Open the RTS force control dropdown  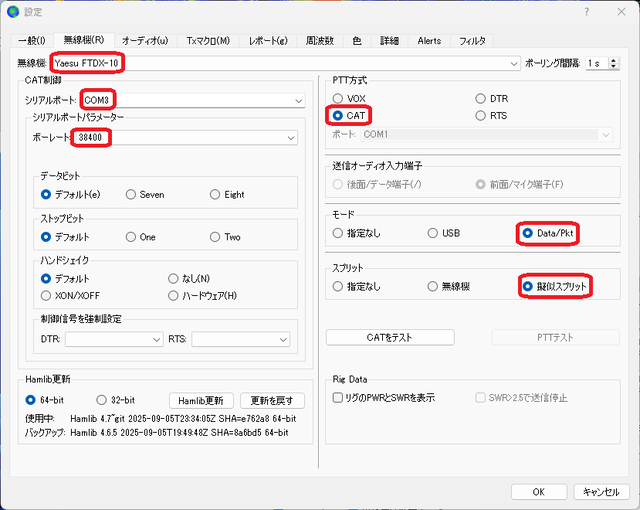point(240,339)
